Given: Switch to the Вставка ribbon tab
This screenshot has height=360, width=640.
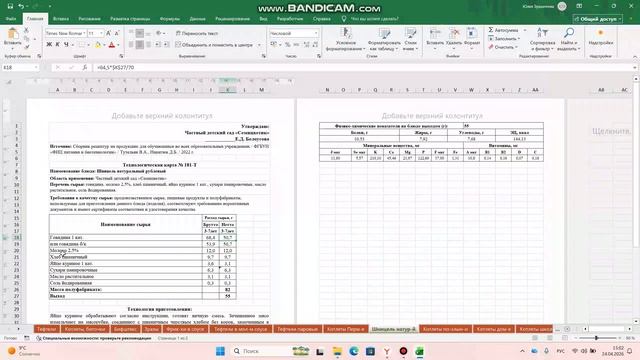Looking at the screenshot, I should 61,19.
